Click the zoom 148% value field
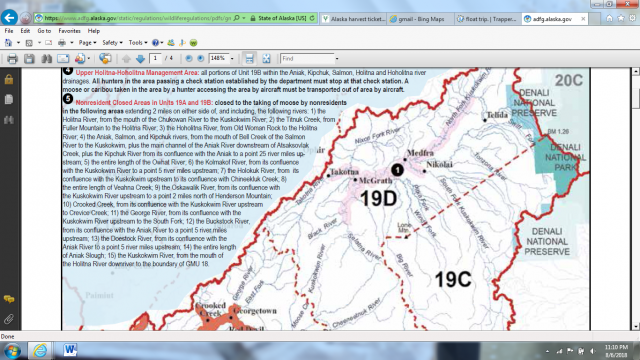This screenshot has height=360, width=640. 218,58
